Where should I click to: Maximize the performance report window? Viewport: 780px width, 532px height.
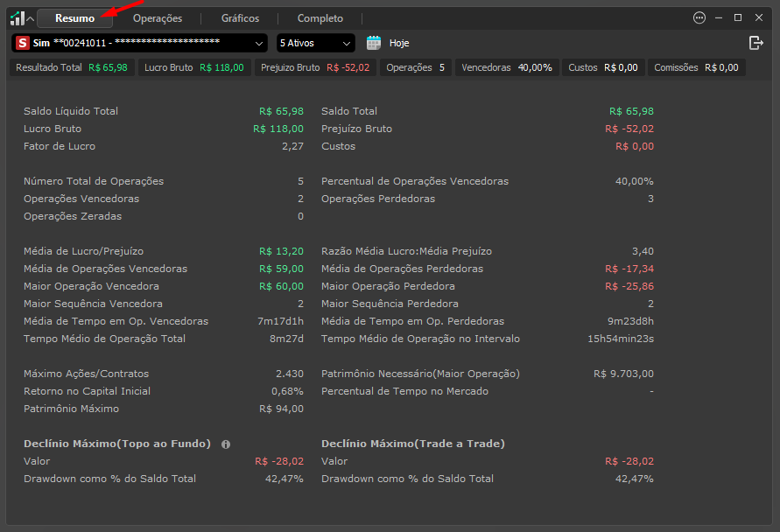(x=738, y=17)
